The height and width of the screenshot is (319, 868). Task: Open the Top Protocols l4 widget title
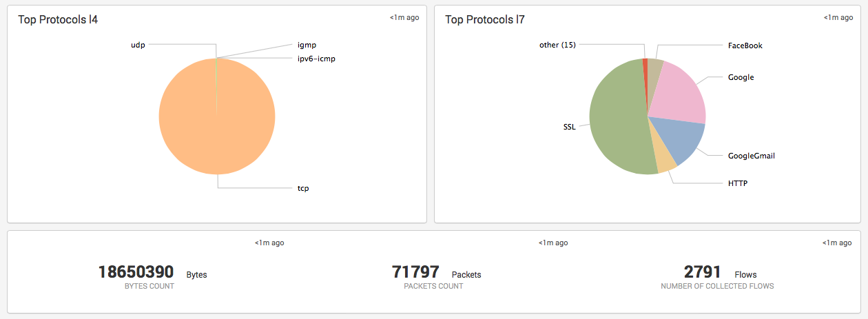(58, 20)
